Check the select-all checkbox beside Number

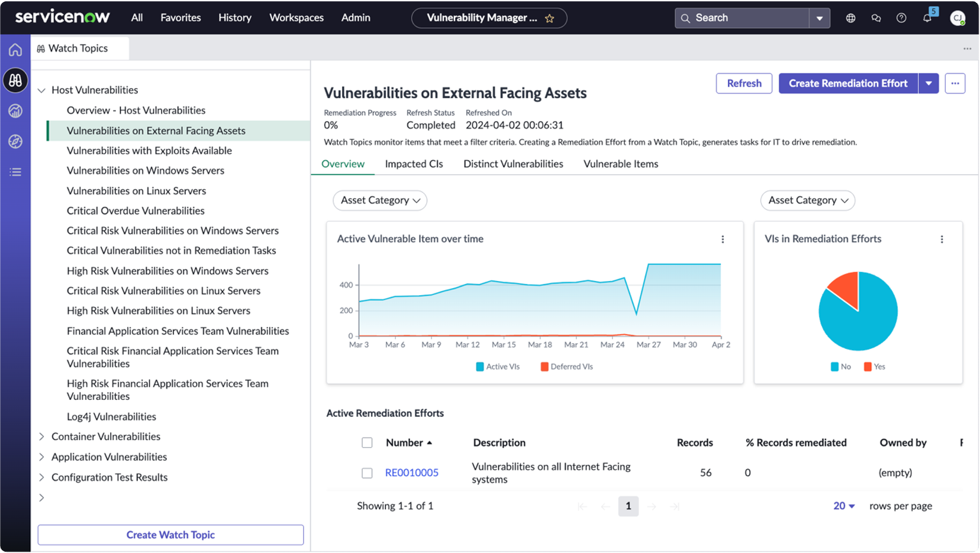367,442
